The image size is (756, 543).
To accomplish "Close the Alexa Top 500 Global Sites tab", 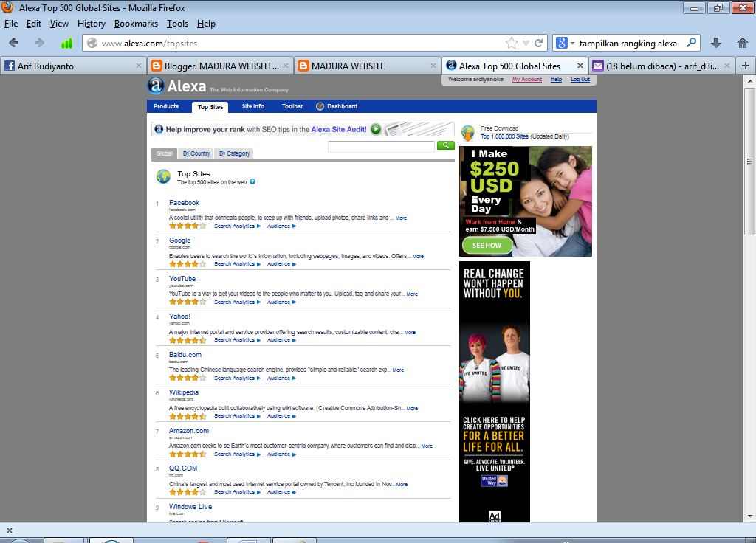I will click(x=580, y=66).
